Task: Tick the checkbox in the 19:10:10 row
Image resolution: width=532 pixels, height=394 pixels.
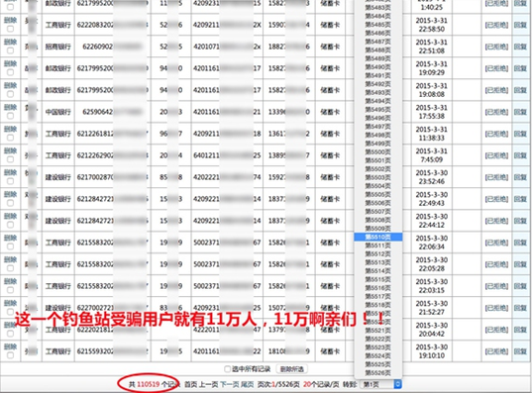Action: 10,355
